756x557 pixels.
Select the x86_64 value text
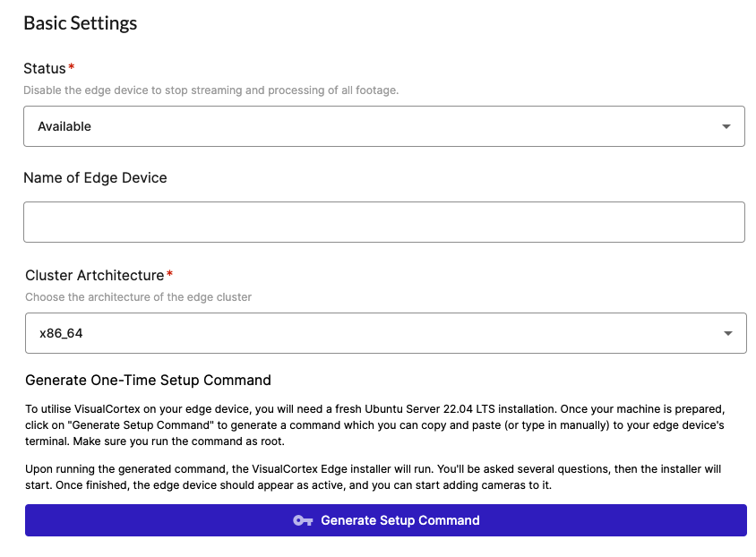tap(62, 333)
